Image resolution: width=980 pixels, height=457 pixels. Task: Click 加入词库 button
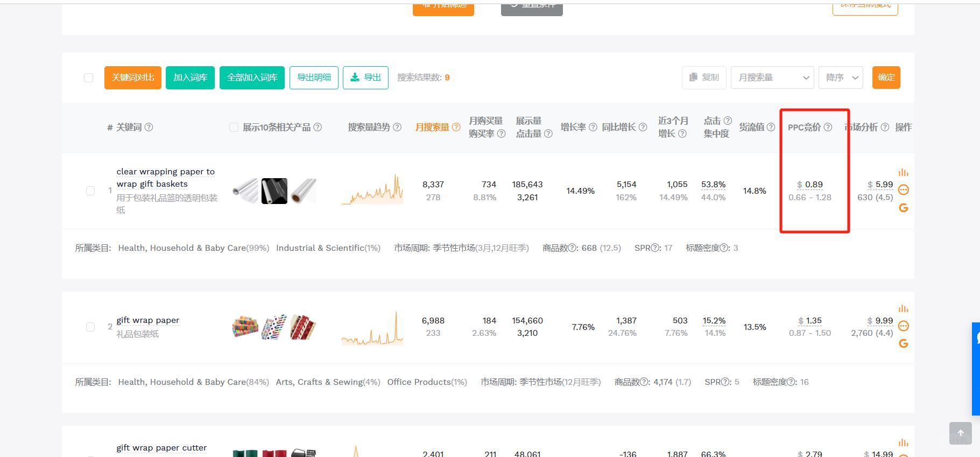pyautogui.click(x=191, y=78)
